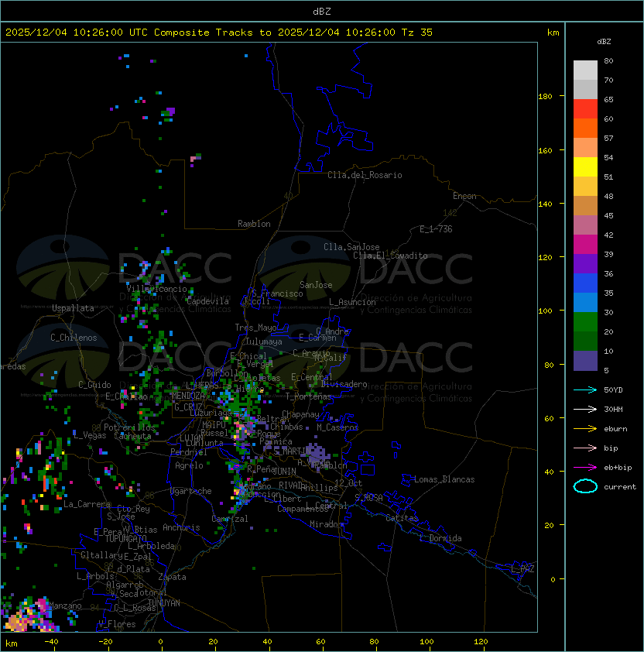Click the Divisadero label
The width and height of the screenshot is (644, 652).
344,384
